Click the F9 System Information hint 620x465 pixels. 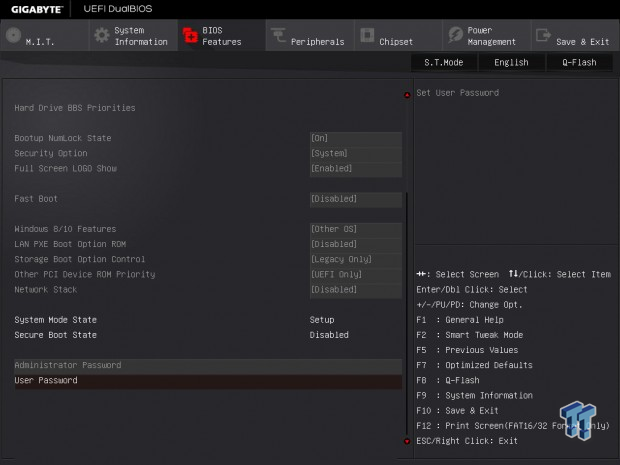pos(474,395)
